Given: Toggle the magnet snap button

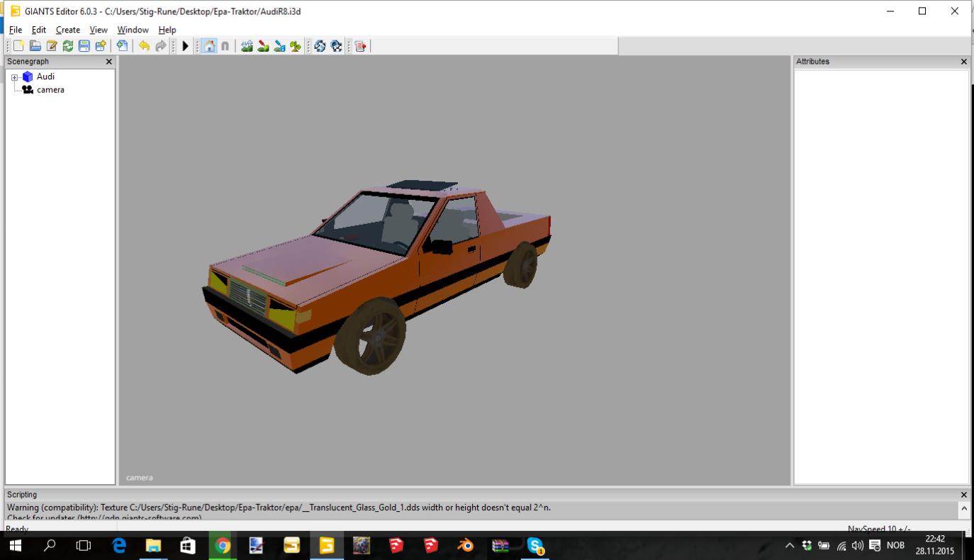Looking at the screenshot, I should click(225, 46).
